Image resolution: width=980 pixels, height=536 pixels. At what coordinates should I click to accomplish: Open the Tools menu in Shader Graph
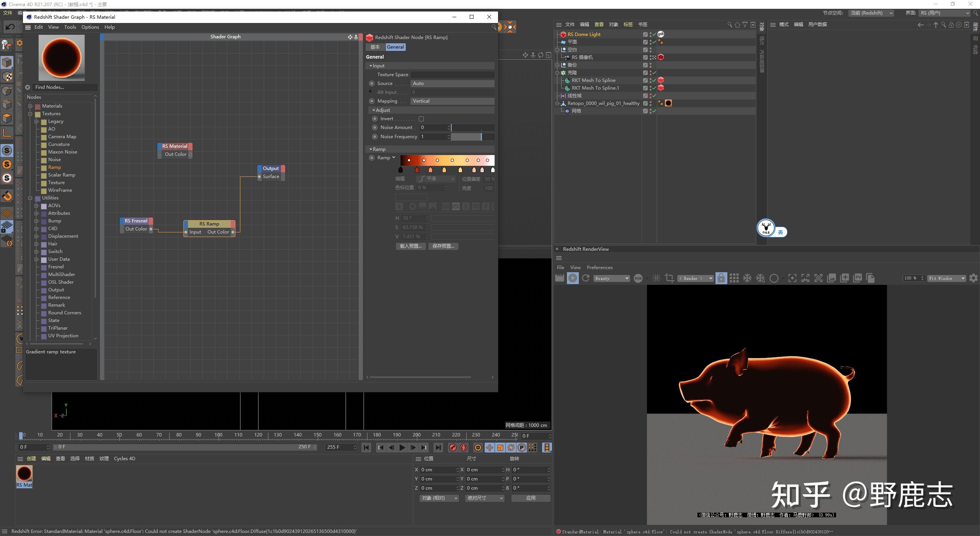point(70,27)
